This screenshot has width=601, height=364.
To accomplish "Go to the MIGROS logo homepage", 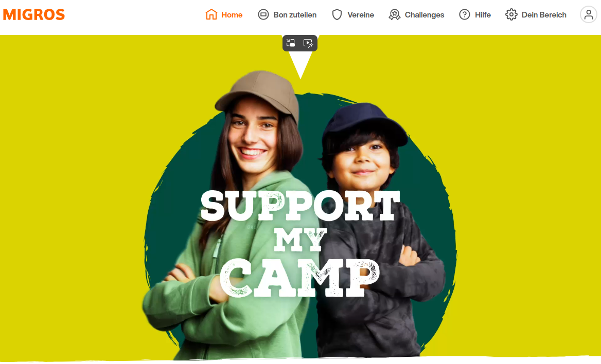I will tap(34, 14).
